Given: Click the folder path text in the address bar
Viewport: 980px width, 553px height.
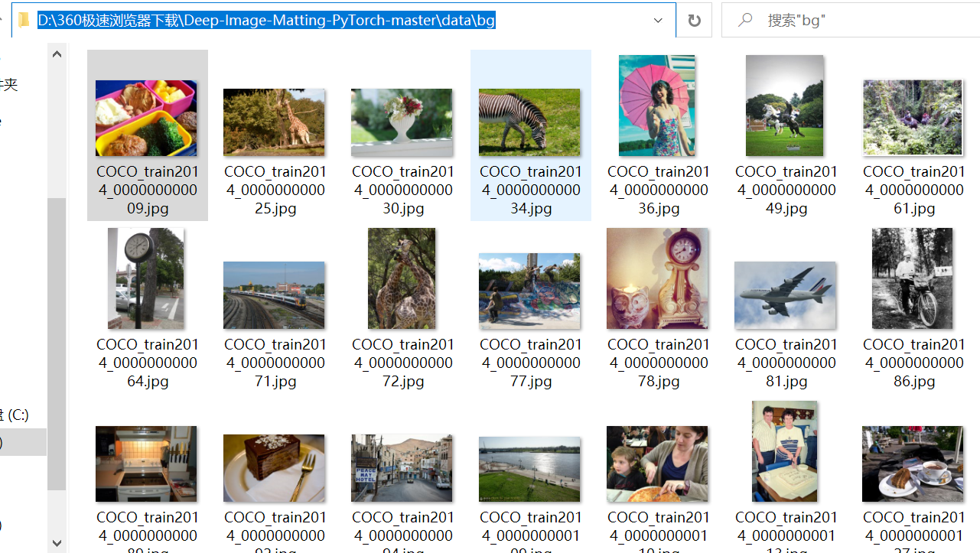Looking at the screenshot, I should point(268,20).
